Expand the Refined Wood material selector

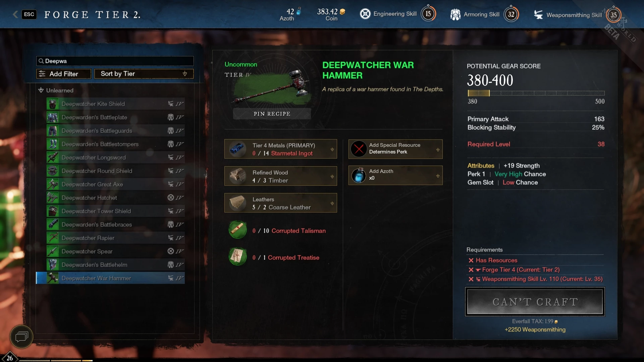coord(281,176)
